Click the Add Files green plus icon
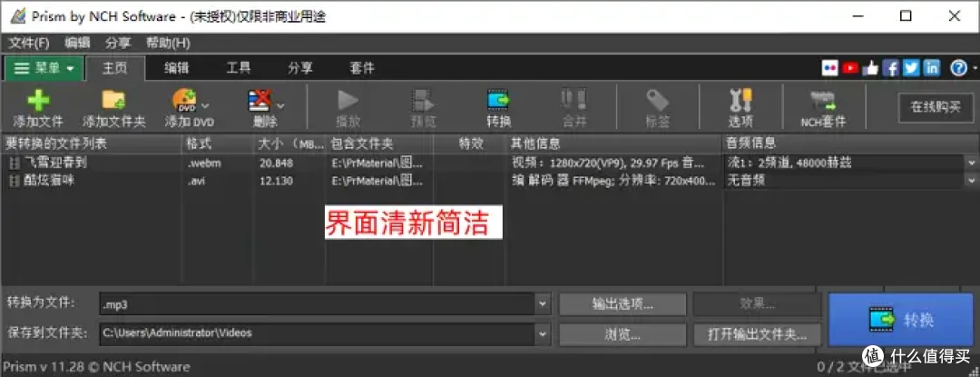Viewport: 980px width, 377px height. tap(38, 100)
